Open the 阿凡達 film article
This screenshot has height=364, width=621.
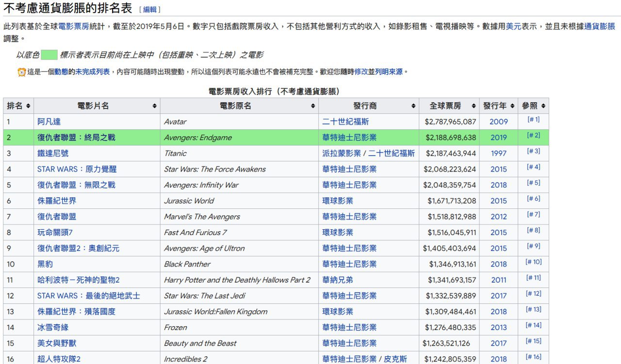(49, 122)
